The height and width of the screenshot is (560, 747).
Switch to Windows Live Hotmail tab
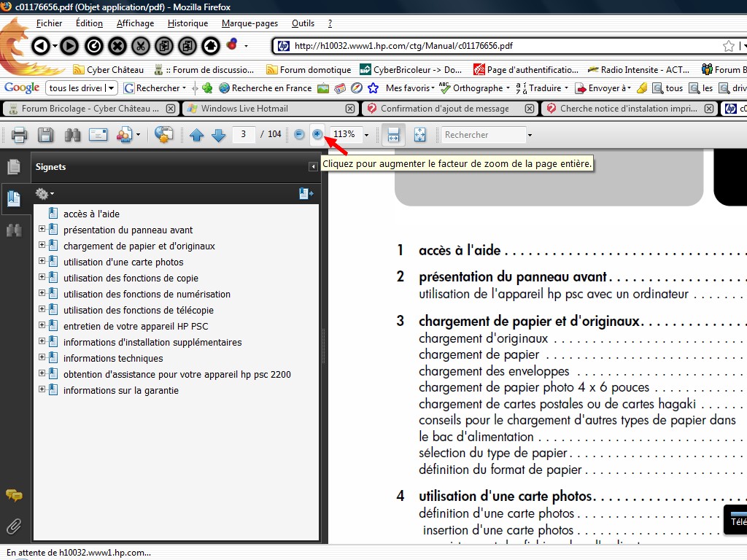[x=244, y=109]
